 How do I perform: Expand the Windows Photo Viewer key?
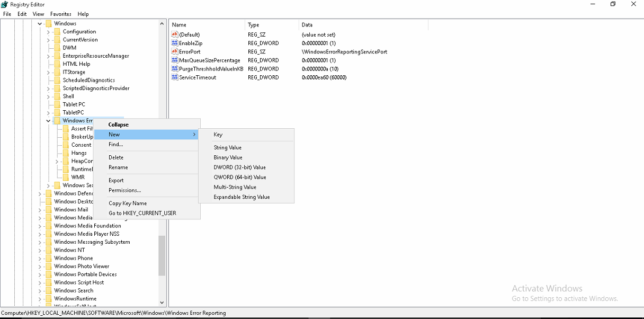pos(40,266)
